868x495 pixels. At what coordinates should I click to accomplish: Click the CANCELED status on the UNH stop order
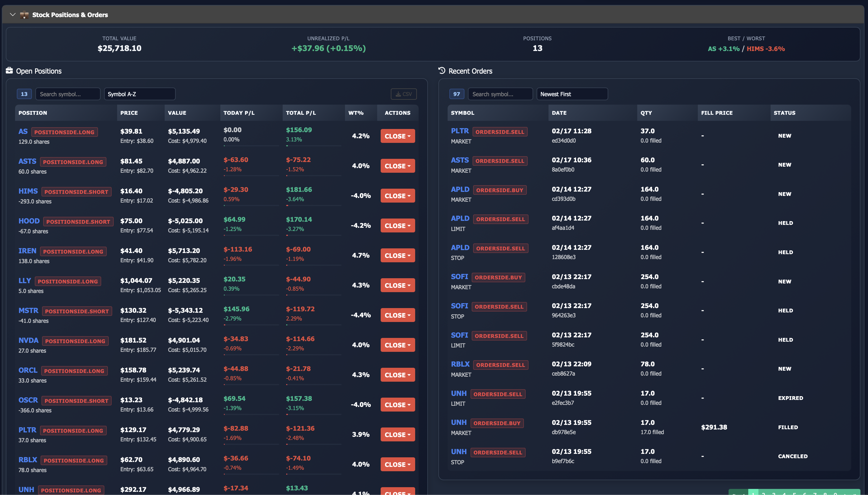pos(793,456)
